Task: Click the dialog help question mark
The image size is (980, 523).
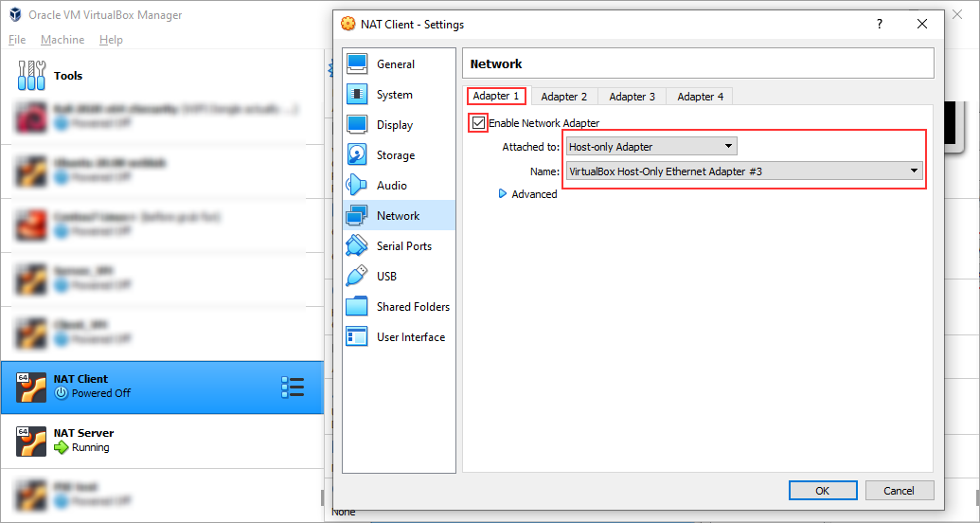Action: coord(880,25)
